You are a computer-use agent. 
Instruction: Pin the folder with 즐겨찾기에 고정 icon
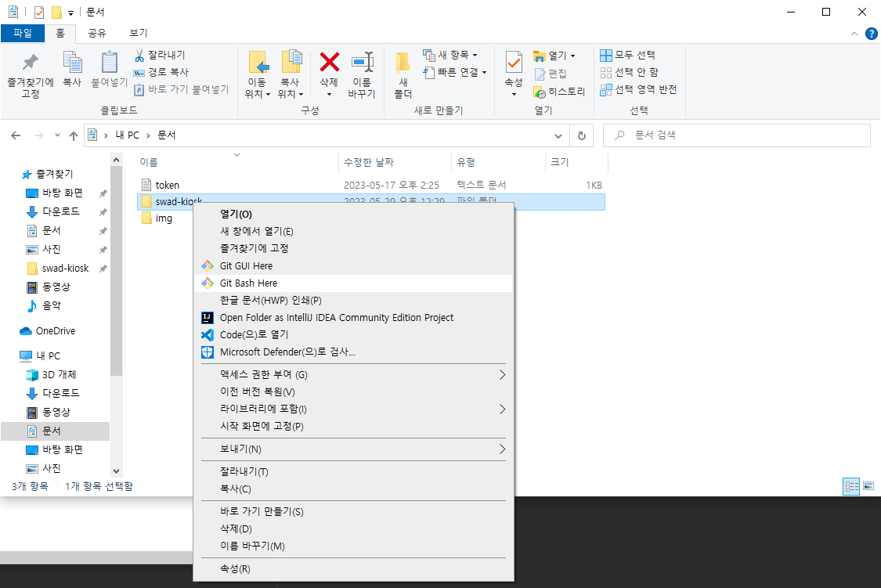pyautogui.click(x=29, y=74)
